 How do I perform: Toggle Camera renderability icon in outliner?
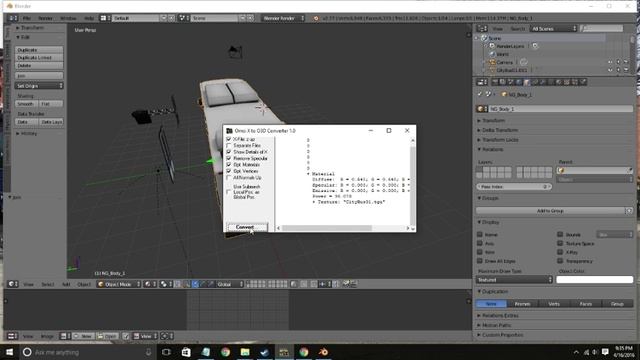click(626, 62)
